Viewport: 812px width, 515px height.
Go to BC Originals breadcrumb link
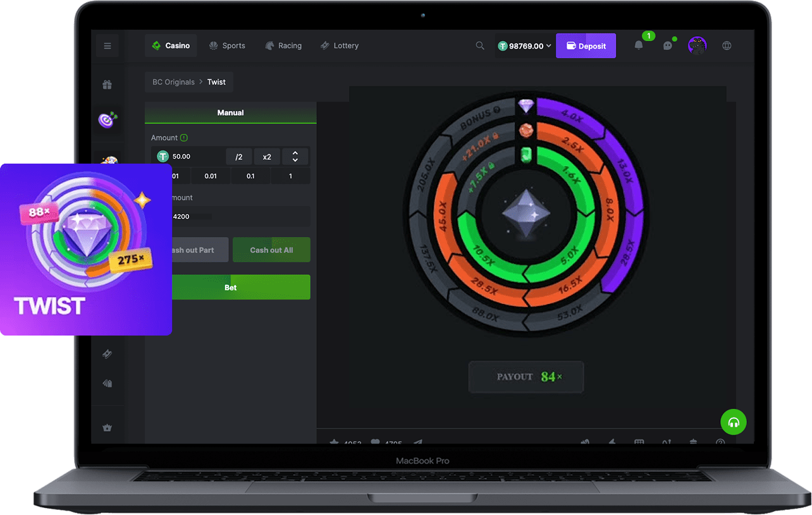click(x=173, y=82)
